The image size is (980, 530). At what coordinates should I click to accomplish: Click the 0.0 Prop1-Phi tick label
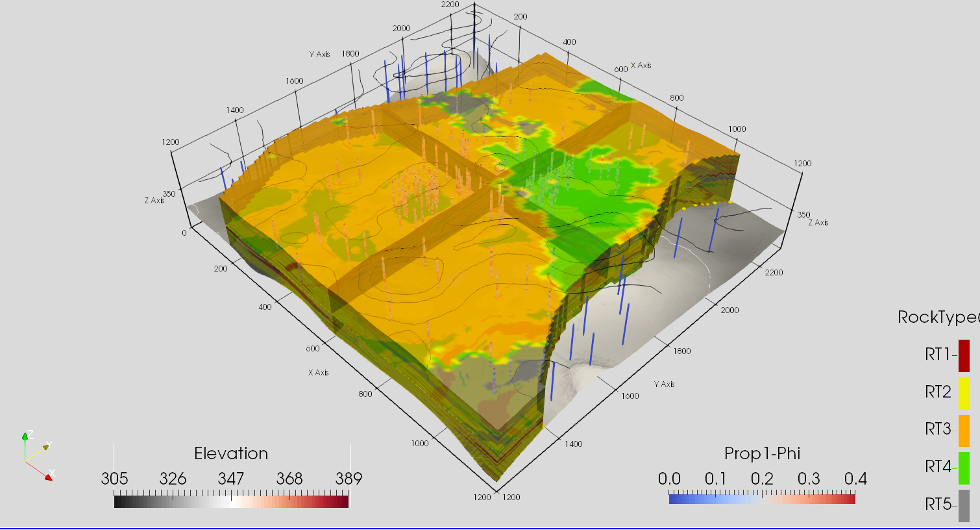[x=669, y=479]
